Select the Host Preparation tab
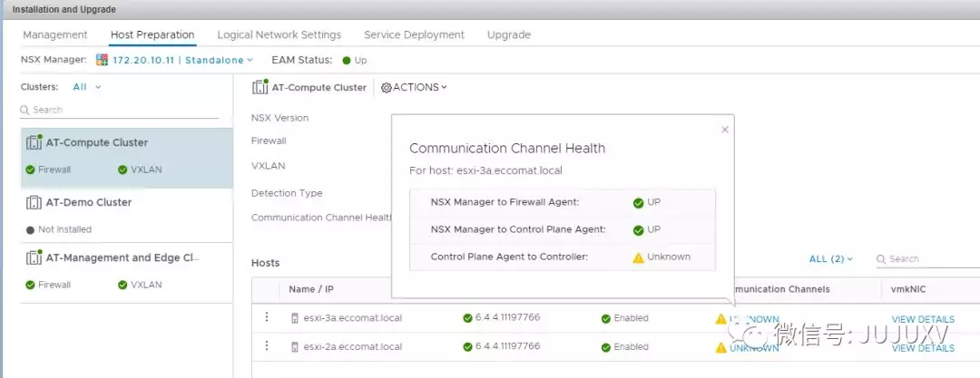 pos(152,35)
